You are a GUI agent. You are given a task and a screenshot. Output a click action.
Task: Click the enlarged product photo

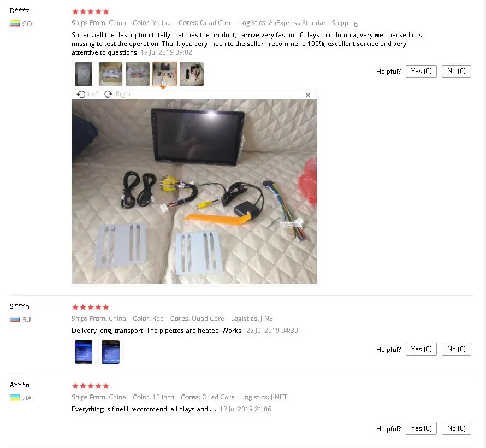point(194,191)
